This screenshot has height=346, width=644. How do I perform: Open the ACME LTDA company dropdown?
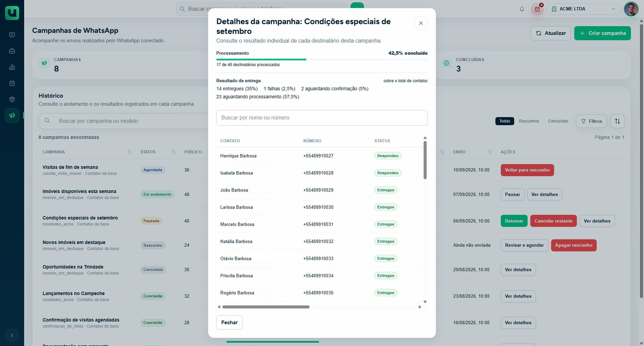tap(584, 9)
